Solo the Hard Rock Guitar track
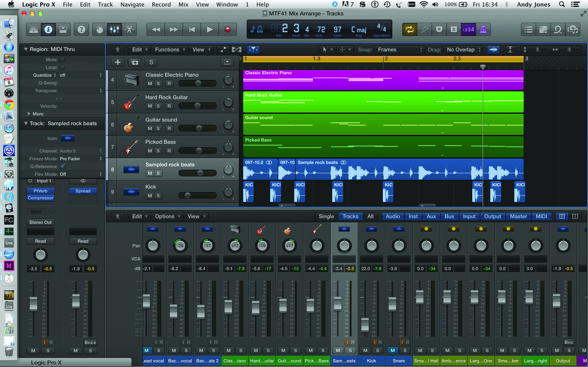The height and width of the screenshot is (367, 588). 158,106
